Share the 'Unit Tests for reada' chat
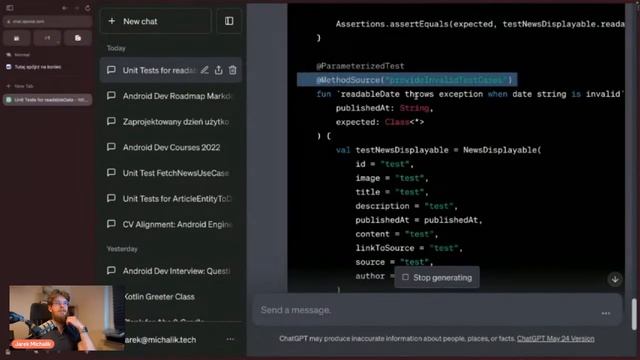 (219, 70)
